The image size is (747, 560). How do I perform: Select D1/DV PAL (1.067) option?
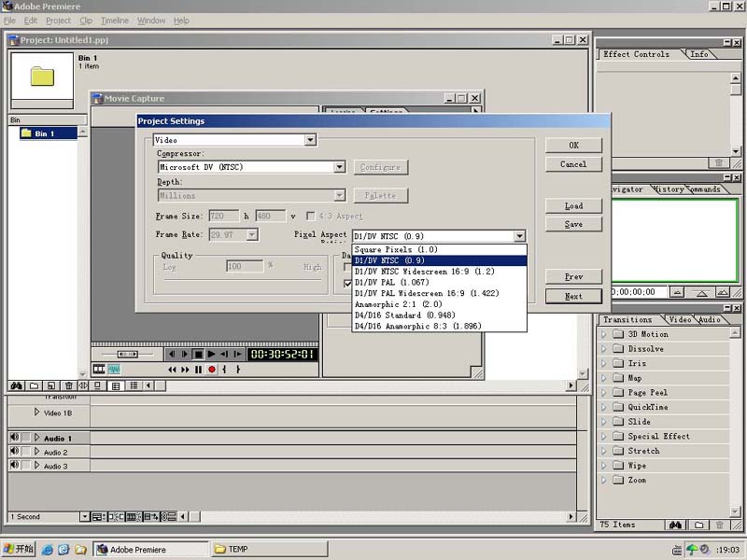439,283
